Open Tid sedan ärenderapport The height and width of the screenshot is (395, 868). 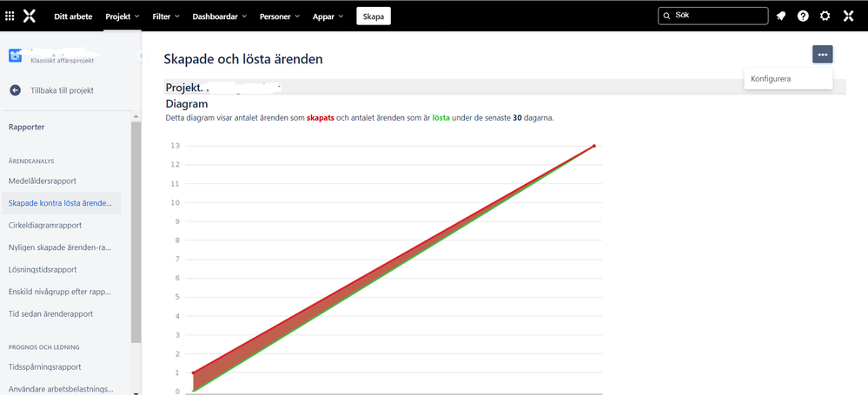point(51,313)
